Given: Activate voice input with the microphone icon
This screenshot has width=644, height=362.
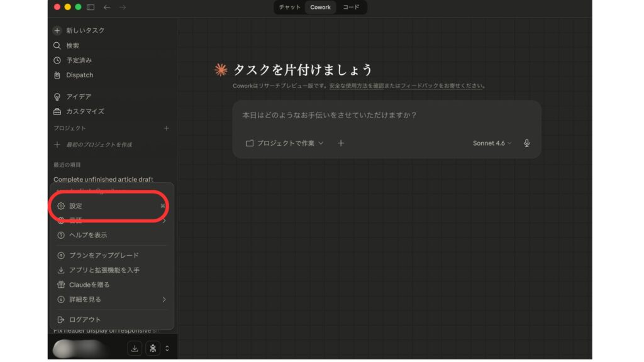Looking at the screenshot, I should (527, 143).
